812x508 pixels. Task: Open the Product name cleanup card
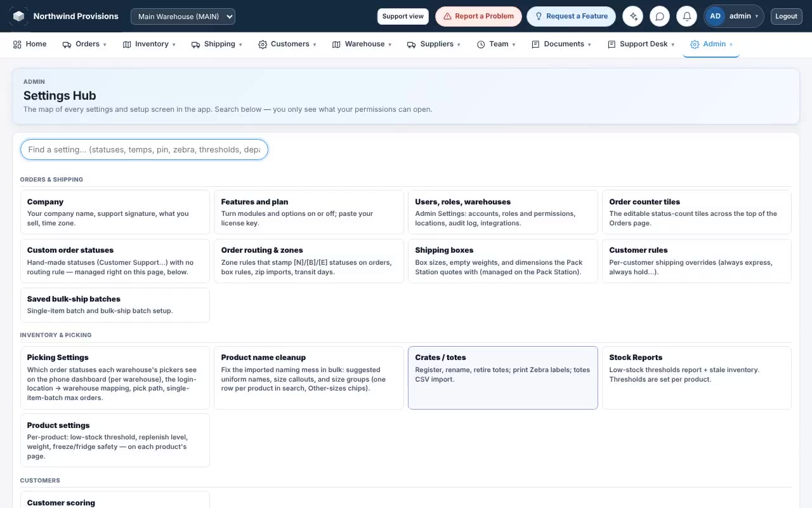click(x=309, y=377)
